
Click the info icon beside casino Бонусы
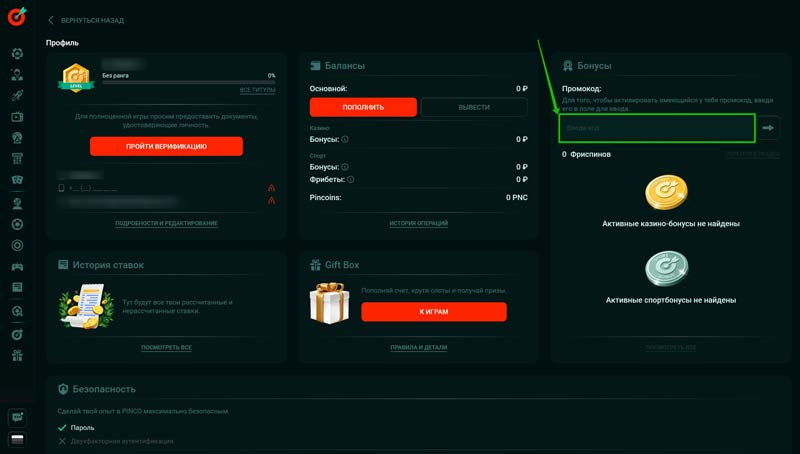click(x=345, y=139)
